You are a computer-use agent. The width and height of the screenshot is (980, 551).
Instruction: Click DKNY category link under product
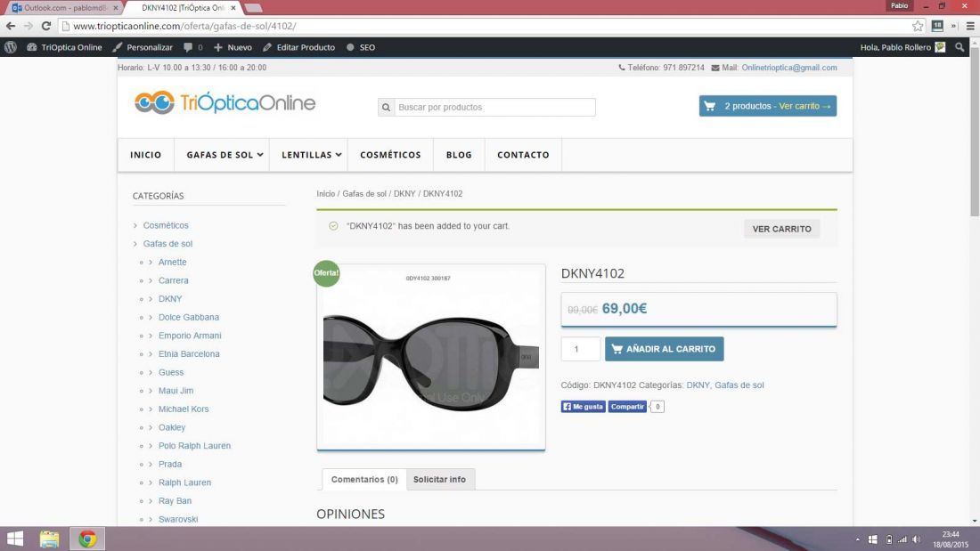[698, 385]
